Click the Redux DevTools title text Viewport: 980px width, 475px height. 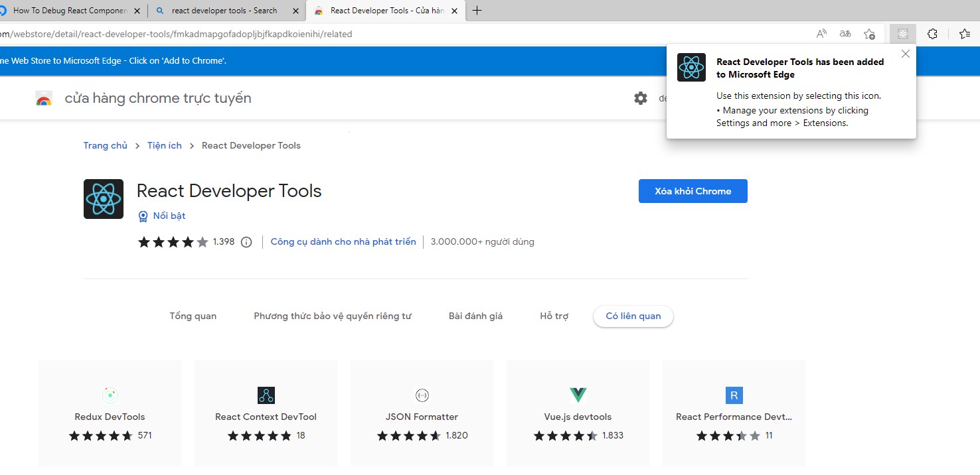click(110, 417)
